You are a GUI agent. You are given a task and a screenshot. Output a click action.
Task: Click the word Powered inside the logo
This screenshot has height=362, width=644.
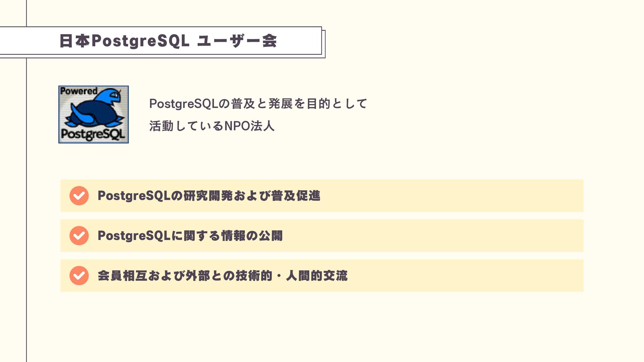(x=78, y=91)
